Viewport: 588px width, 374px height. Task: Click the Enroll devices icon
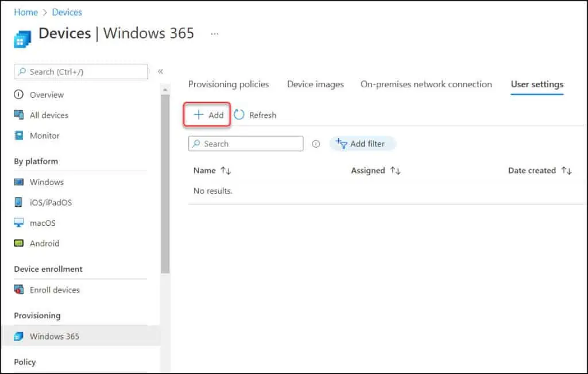coord(19,290)
